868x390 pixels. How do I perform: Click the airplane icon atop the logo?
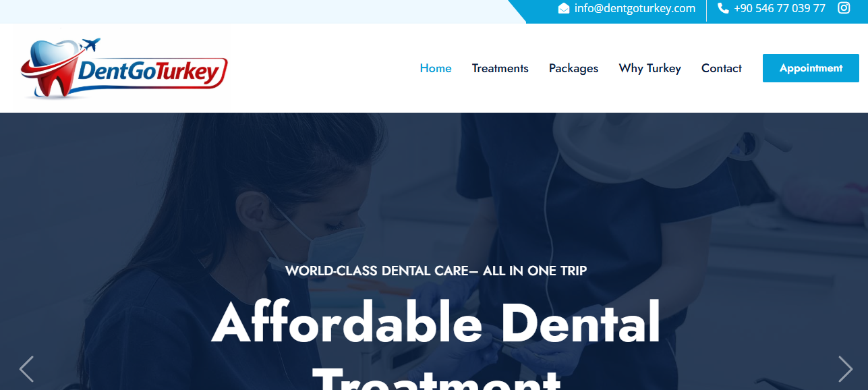[x=90, y=45]
